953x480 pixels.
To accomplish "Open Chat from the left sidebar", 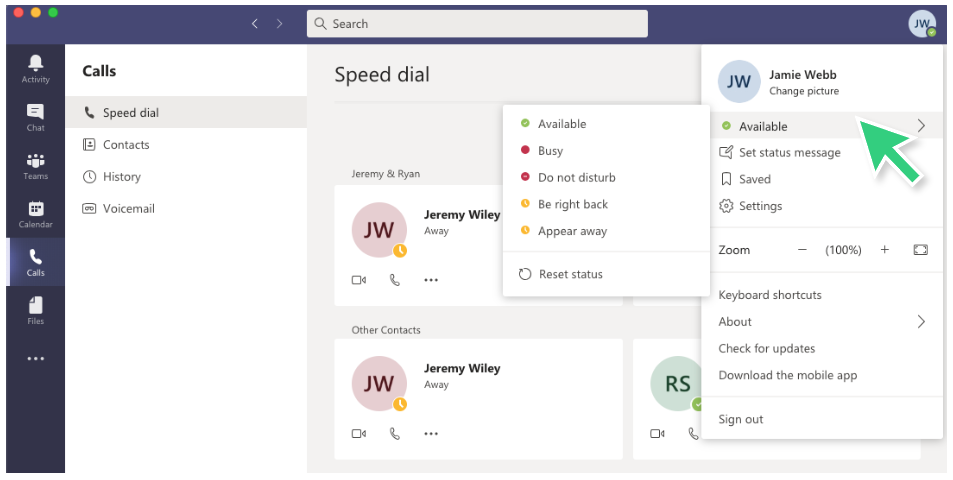I will 35,117.
